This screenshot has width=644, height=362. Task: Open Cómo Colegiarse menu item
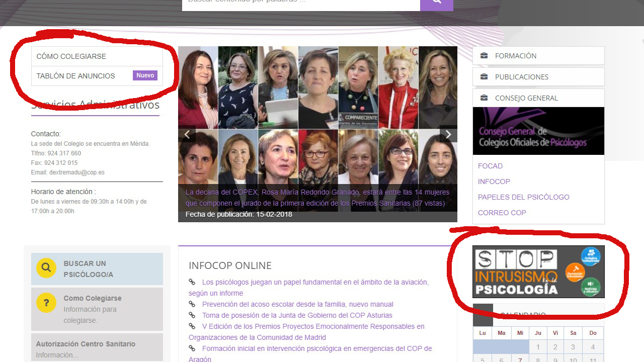[x=97, y=56]
